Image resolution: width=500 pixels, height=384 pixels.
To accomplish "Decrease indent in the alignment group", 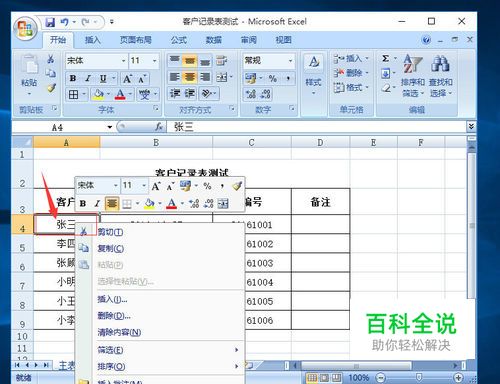I will pos(175,94).
